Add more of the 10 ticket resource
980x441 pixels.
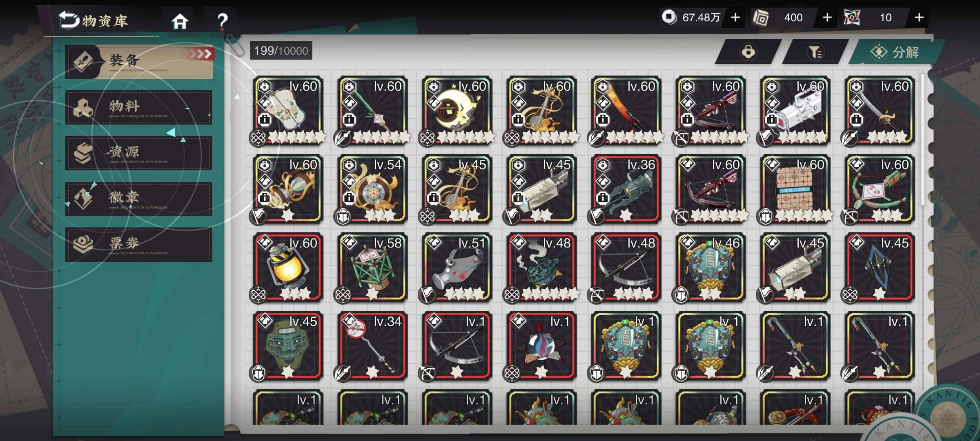[x=919, y=18]
